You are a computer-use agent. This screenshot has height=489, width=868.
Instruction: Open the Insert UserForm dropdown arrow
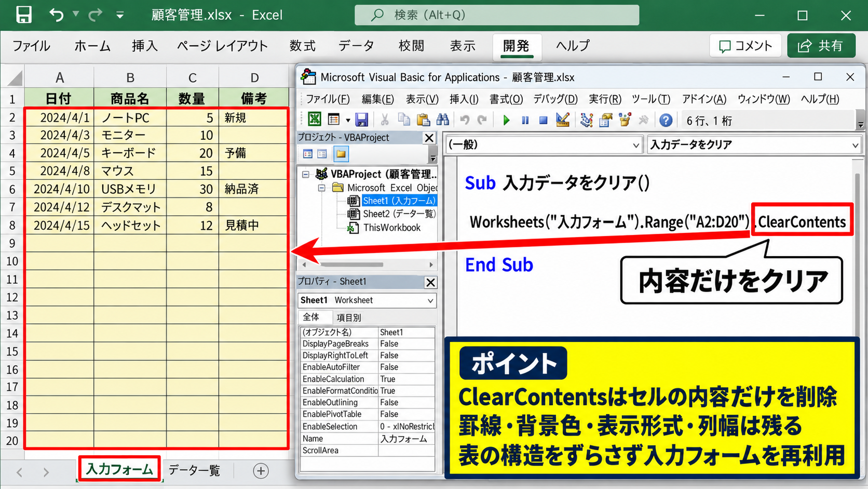(x=348, y=121)
